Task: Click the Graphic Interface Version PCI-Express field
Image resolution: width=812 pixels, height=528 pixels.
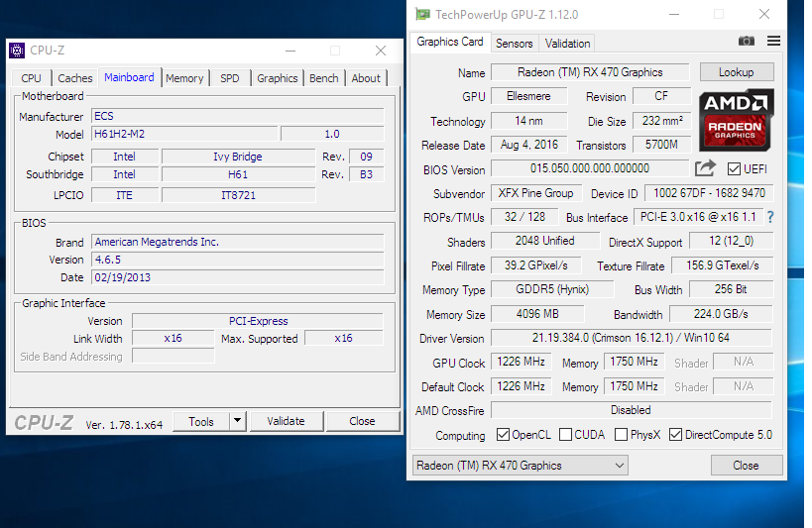Action: [258, 321]
